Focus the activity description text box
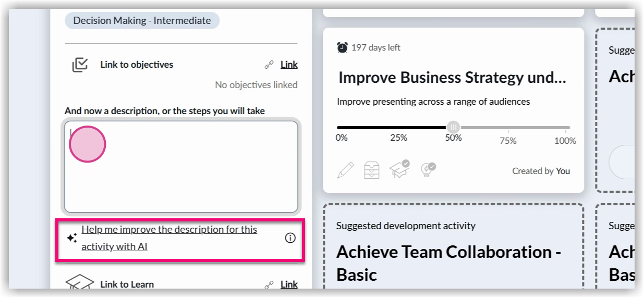 181,166
